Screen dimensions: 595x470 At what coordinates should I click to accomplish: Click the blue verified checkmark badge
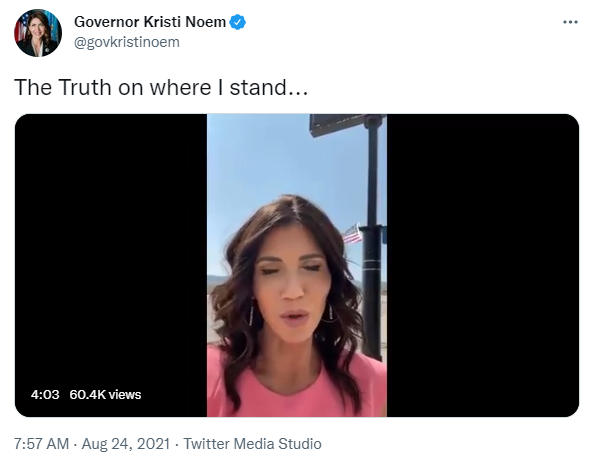238,22
